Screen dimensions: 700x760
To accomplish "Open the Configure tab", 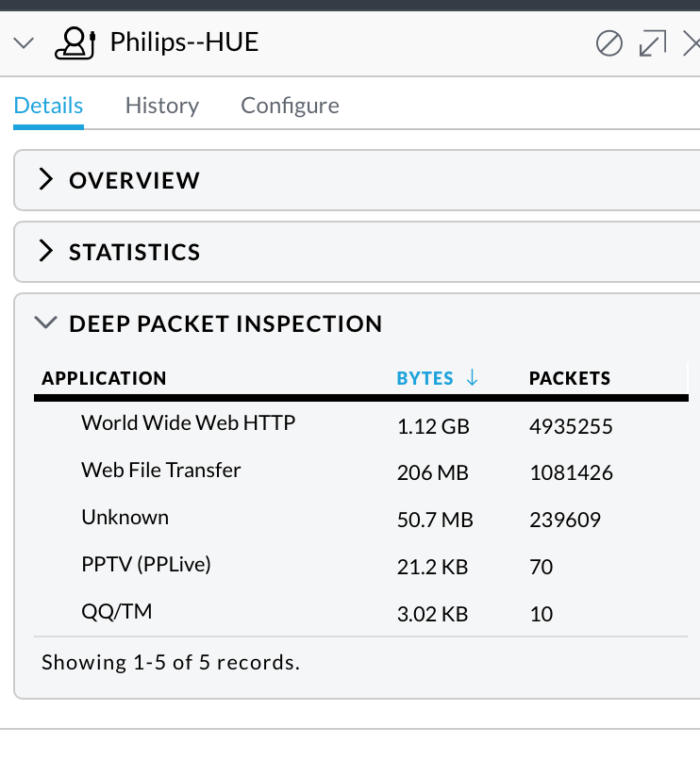I will point(290,106).
